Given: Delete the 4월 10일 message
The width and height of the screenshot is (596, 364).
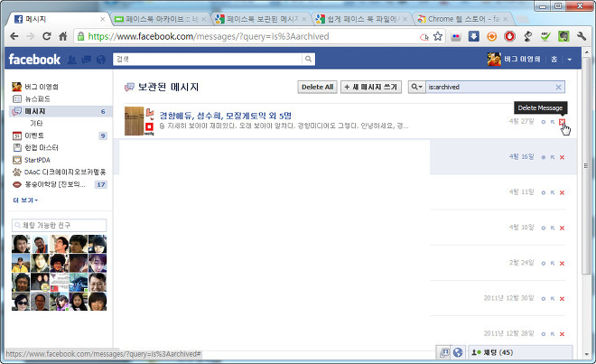Looking at the screenshot, I should 562,228.
